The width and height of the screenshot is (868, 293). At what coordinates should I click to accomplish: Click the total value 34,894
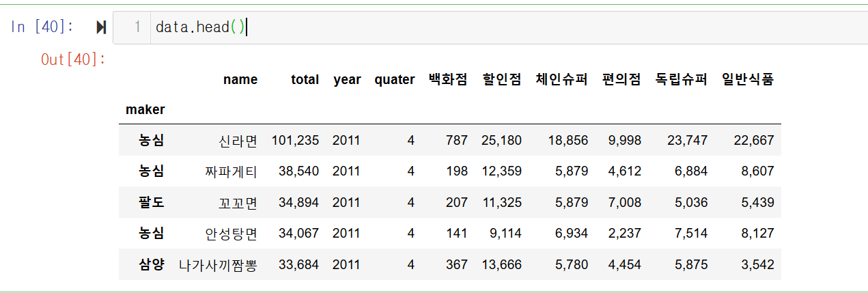point(298,202)
